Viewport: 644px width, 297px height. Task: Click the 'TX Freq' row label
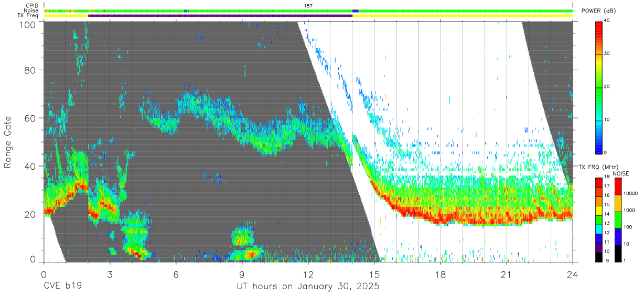28,15
